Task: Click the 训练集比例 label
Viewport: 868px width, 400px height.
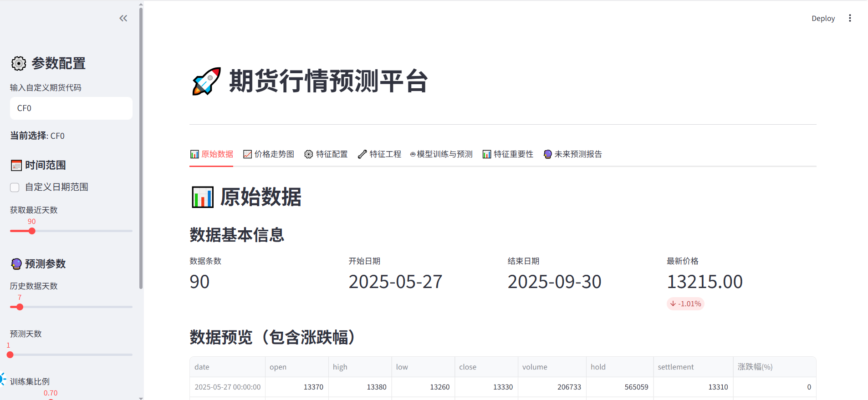Action: 30,381
